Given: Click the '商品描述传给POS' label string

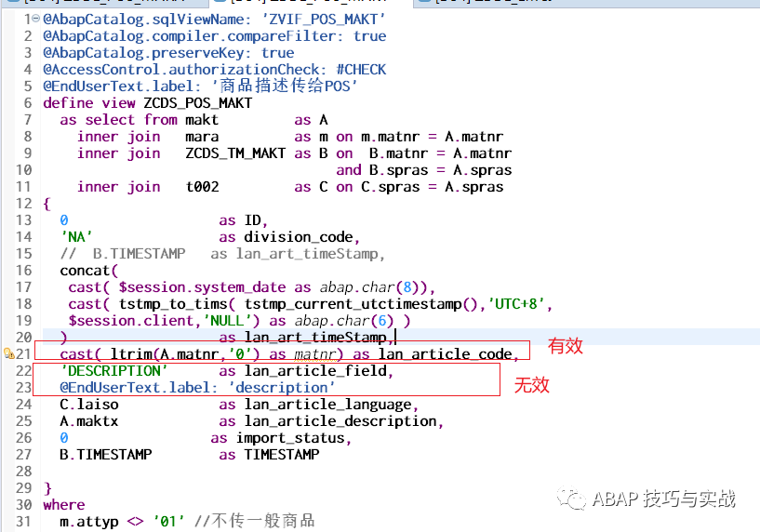Looking at the screenshot, I should tap(285, 86).
